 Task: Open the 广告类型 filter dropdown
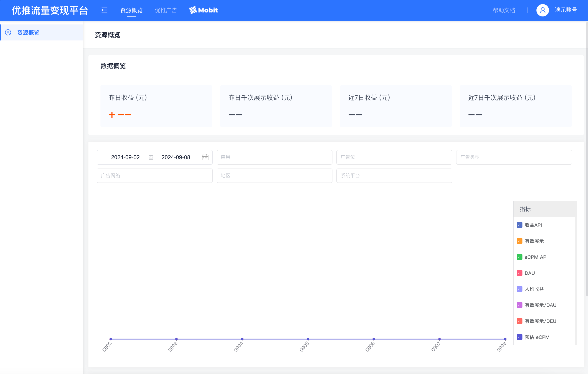(514, 157)
